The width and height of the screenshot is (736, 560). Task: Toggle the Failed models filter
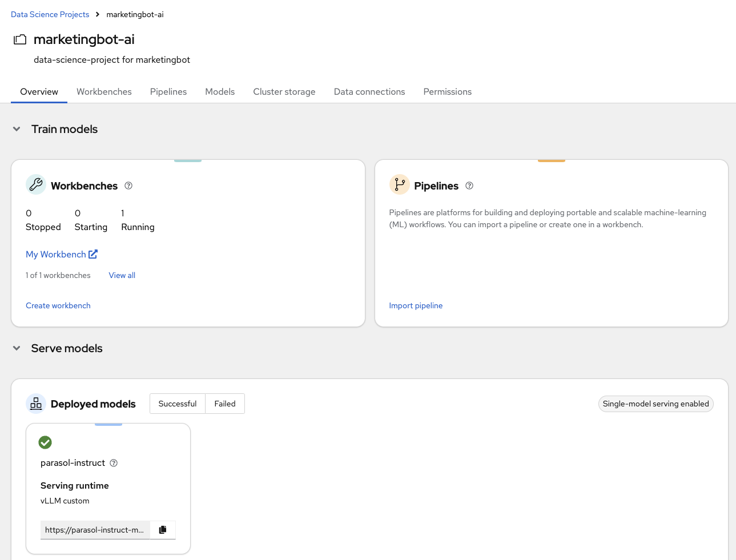[x=225, y=404]
